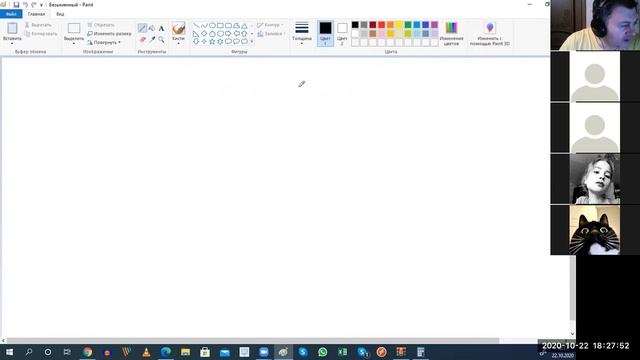Open Edit with Paint 3D
The height and width of the screenshot is (360, 640).
point(490,33)
